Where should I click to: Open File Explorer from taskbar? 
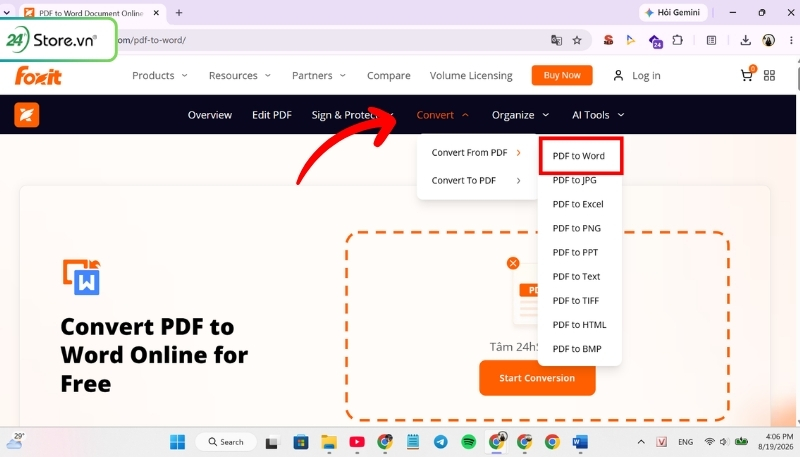[329, 442]
